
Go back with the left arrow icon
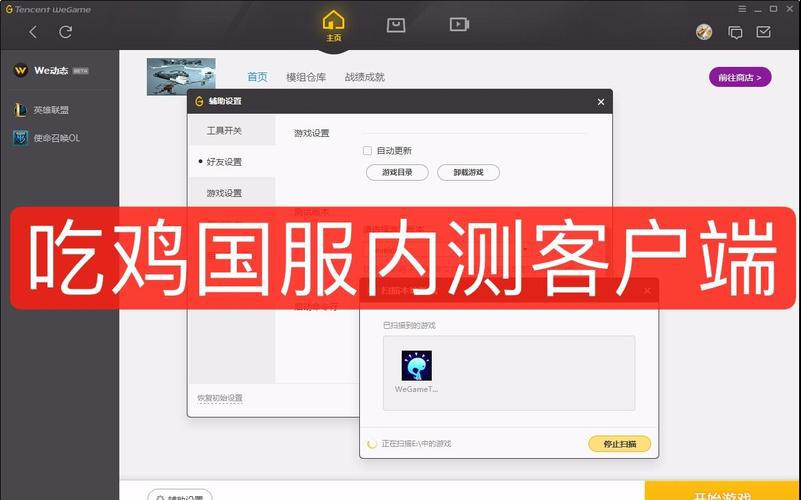tap(33, 32)
